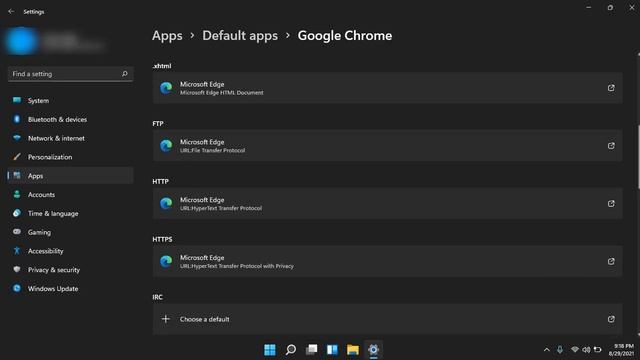640x360 pixels.
Task: Open taskbar Search
Action: click(x=291, y=350)
